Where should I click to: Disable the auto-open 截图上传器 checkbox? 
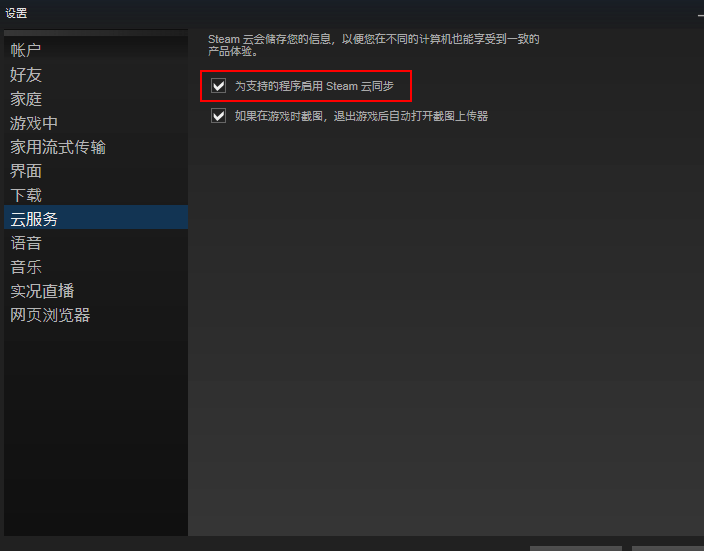tap(219, 116)
